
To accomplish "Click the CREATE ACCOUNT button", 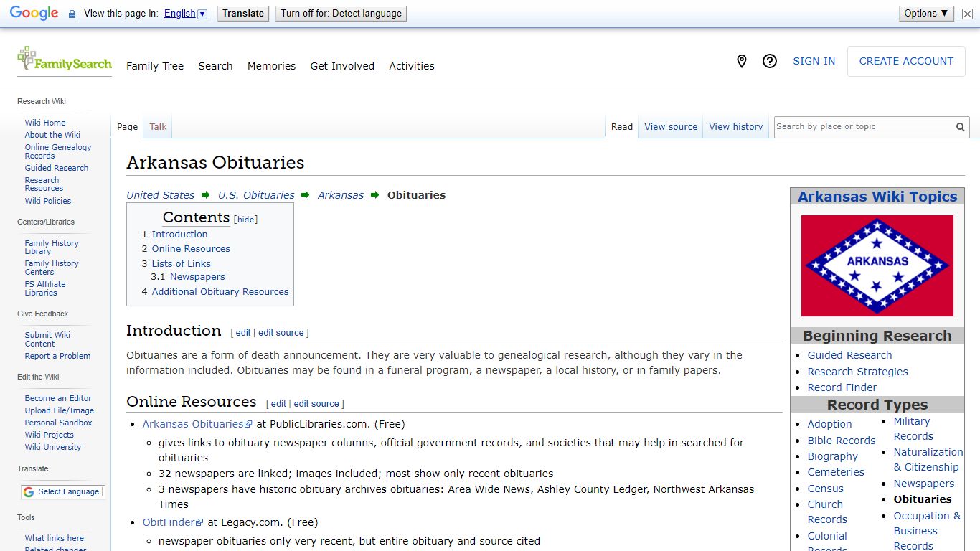I will (x=906, y=62).
